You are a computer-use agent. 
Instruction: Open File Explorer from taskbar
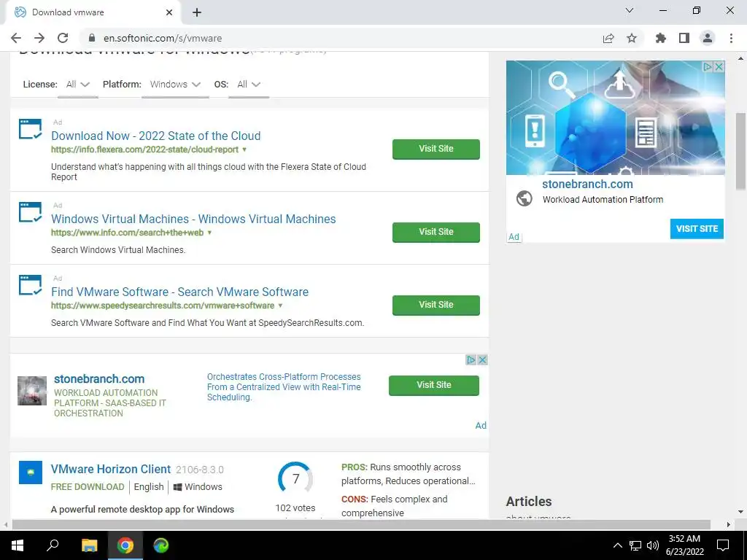[89, 545]
